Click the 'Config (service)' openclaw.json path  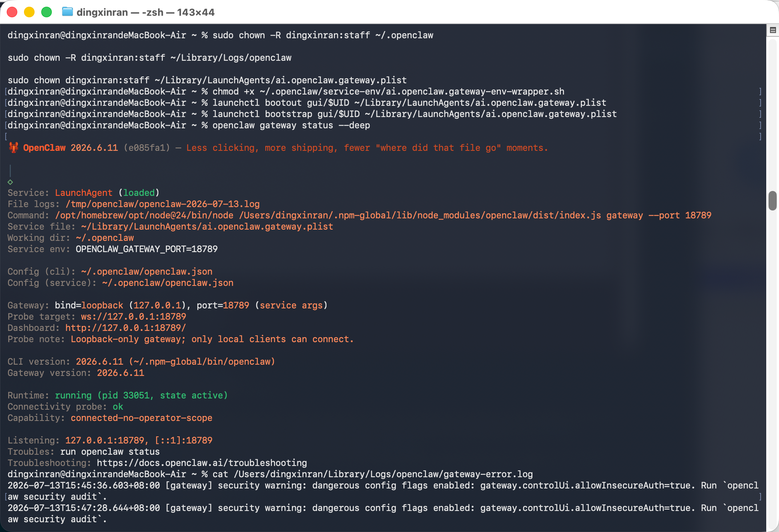click(168, 283)
